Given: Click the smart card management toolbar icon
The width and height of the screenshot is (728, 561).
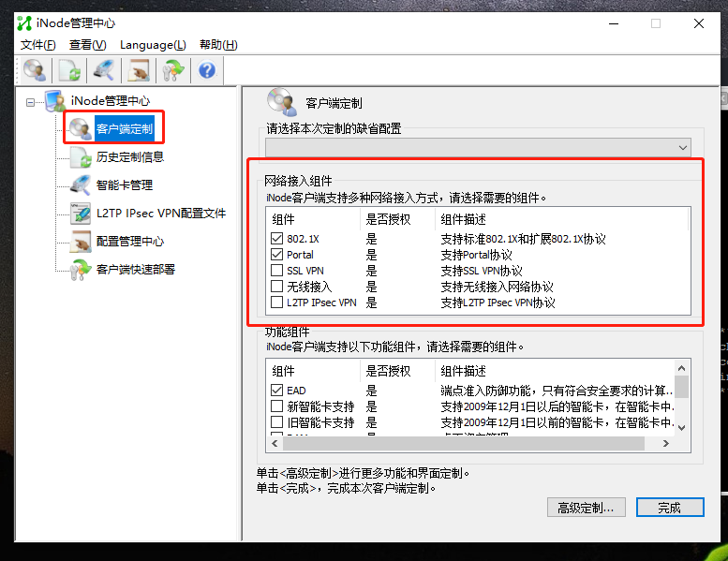Looking at the screenshot, I should (x=104, y=70).
